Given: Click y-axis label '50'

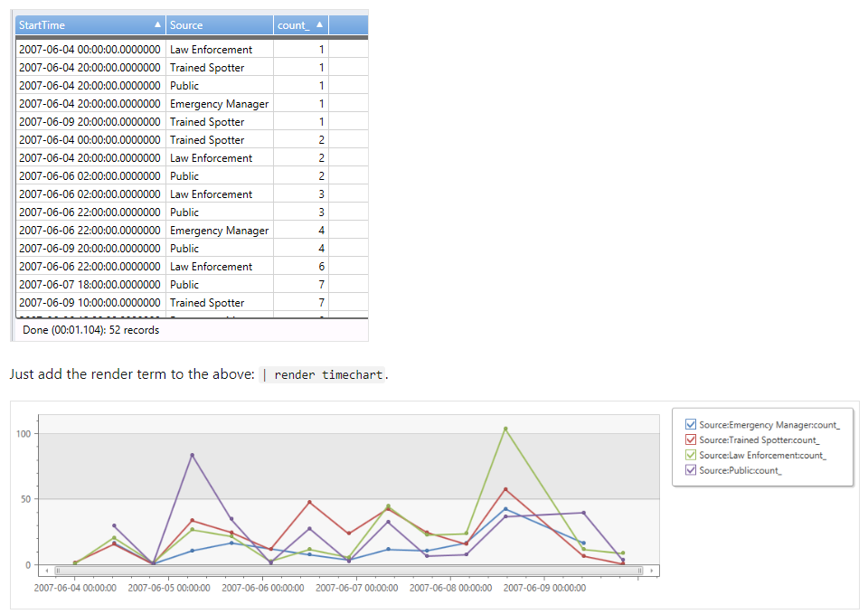Looking at the screenshot, I should tap(26, 499).
